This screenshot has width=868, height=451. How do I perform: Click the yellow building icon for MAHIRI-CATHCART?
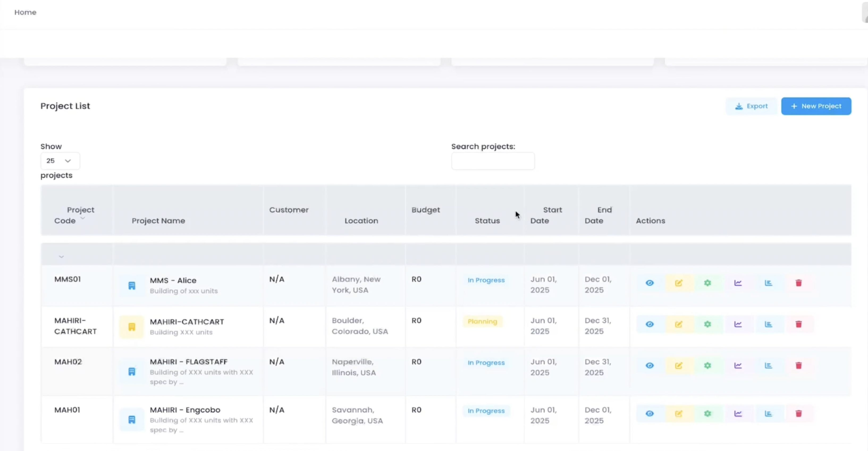[132, 326]
